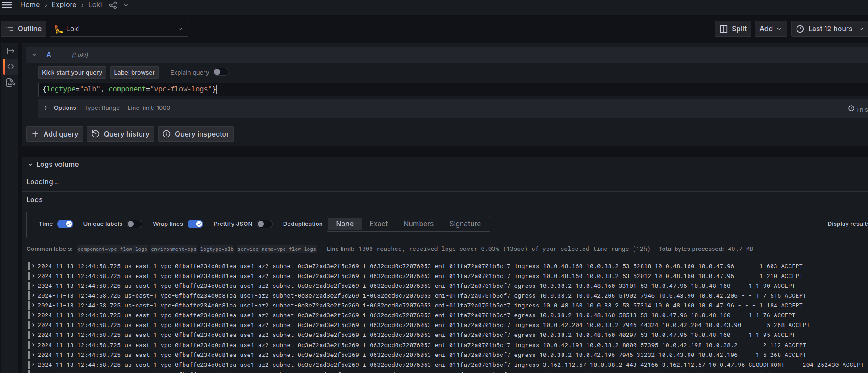Viewport: 868px width, 373px height.
Task: Click the info icon at query row right edge
Action: pyautogui.click(x=851, y=108)
